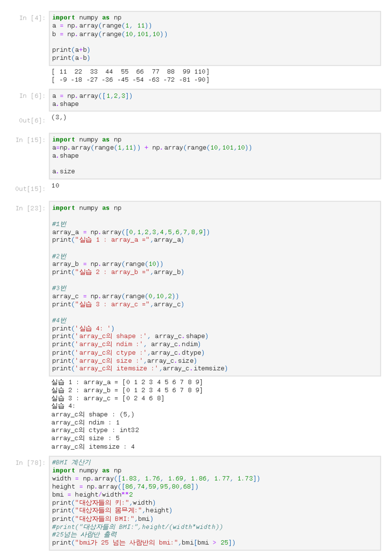Click the 'array_a = np.array([0,1,2...' line
This screenshot has height=555, width=392.
tap(131, 232)
